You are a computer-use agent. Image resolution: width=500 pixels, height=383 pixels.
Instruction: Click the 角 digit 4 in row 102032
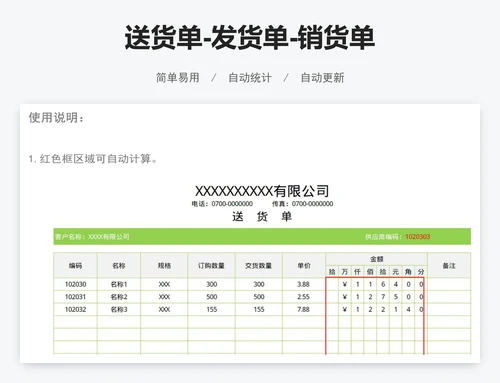point(408,309)
